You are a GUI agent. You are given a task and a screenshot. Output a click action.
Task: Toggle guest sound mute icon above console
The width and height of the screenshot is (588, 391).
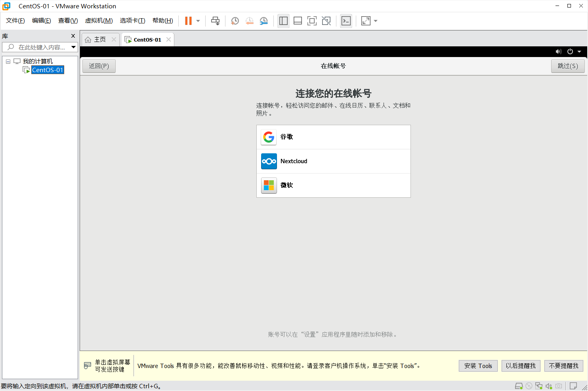[x=559, y=51]
